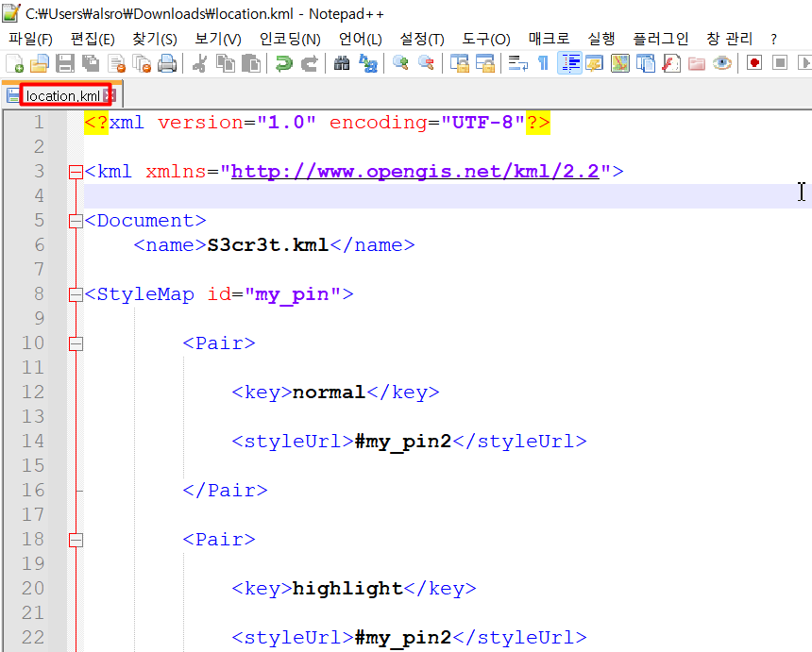Create a new file with New icon
Image resolution: width=812 pixels, height=652 pixels.
[x=14, y=63]
